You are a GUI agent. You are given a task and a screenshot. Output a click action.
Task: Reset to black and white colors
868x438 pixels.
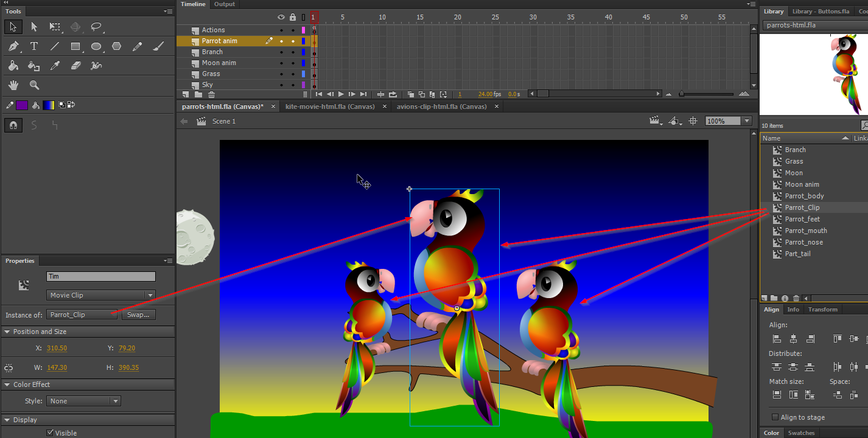(62, 105)
